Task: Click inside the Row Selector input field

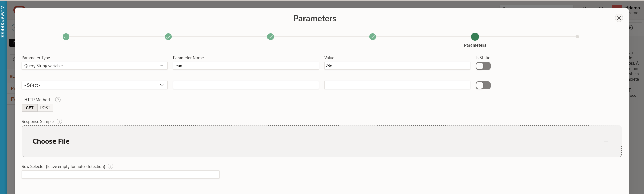Action: [x=120, y=174]
